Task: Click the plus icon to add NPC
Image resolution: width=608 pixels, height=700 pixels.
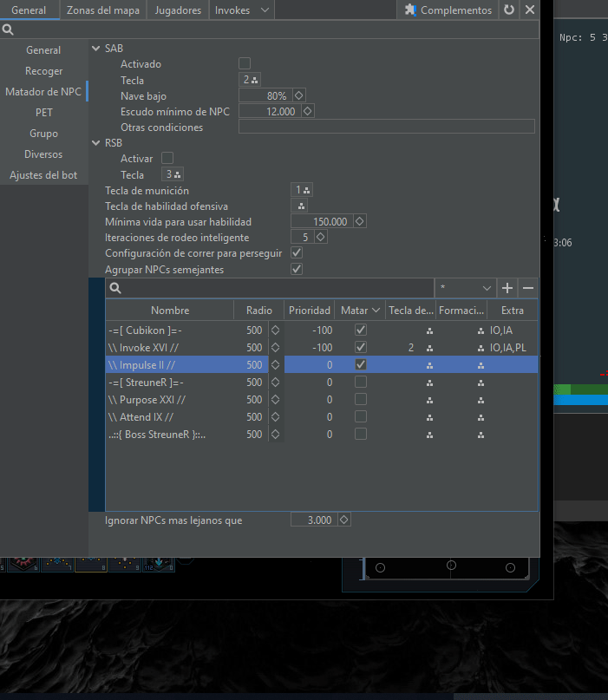Action: pos(507,288)
